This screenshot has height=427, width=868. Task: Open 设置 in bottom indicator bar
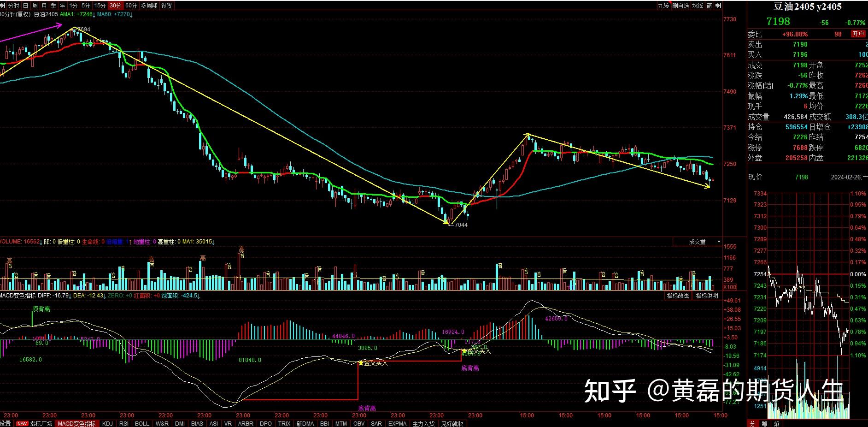(6, 423)
